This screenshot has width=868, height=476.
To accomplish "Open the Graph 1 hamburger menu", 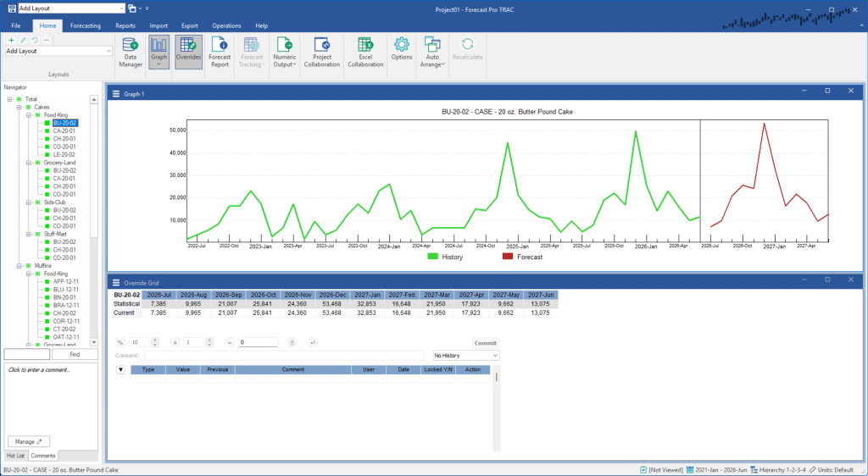I will [x=115, y=93].
